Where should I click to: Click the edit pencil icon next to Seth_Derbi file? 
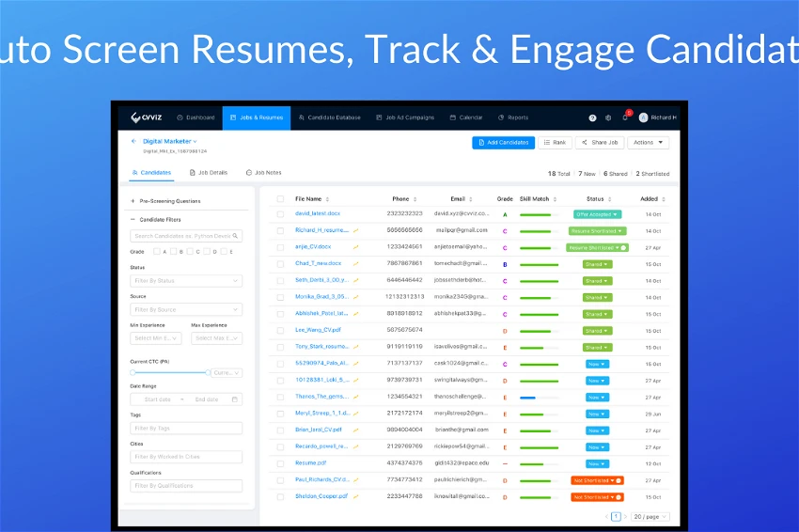(355, 280)
